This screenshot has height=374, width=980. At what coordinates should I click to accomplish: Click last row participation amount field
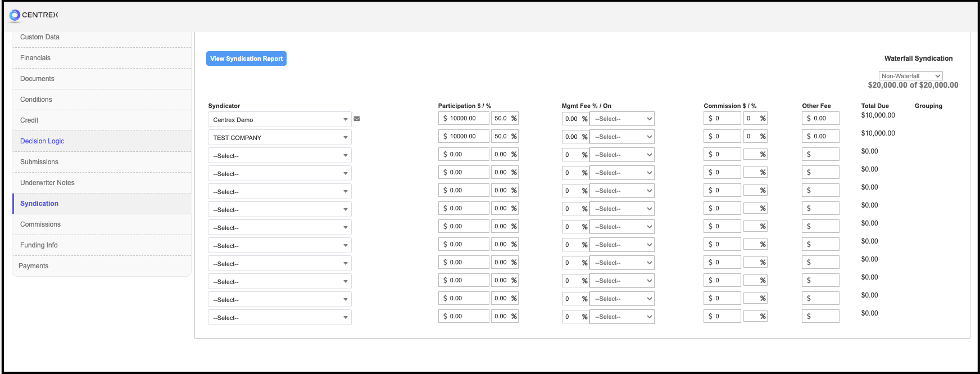[x=464, y=316]
